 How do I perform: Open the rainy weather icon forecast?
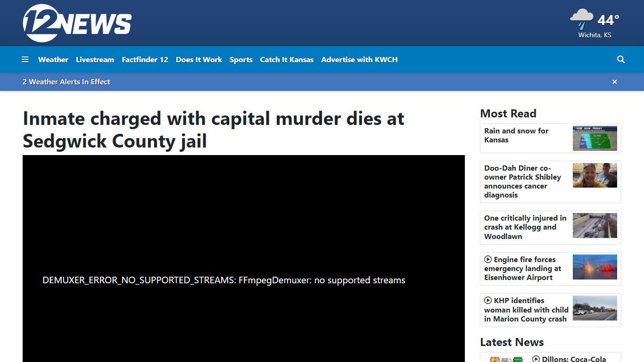coord(582,19)
